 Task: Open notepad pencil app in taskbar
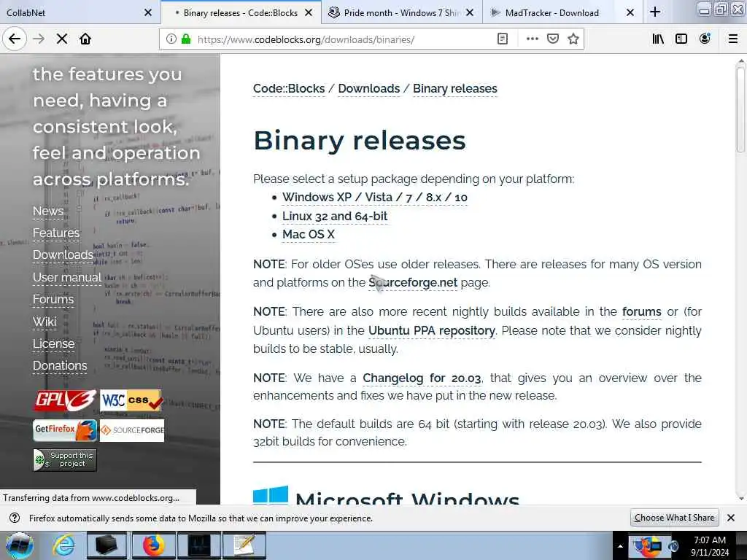click(244, 546)
